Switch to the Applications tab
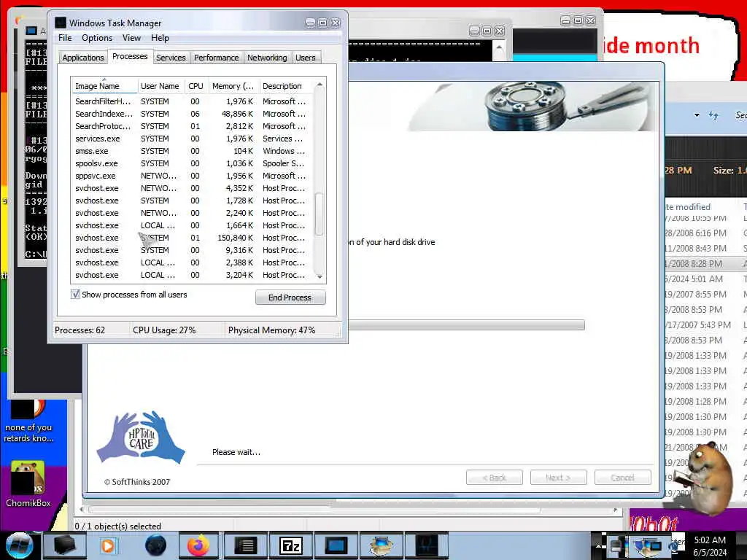Viewport: 747px width, 560px height. (83, 58)
